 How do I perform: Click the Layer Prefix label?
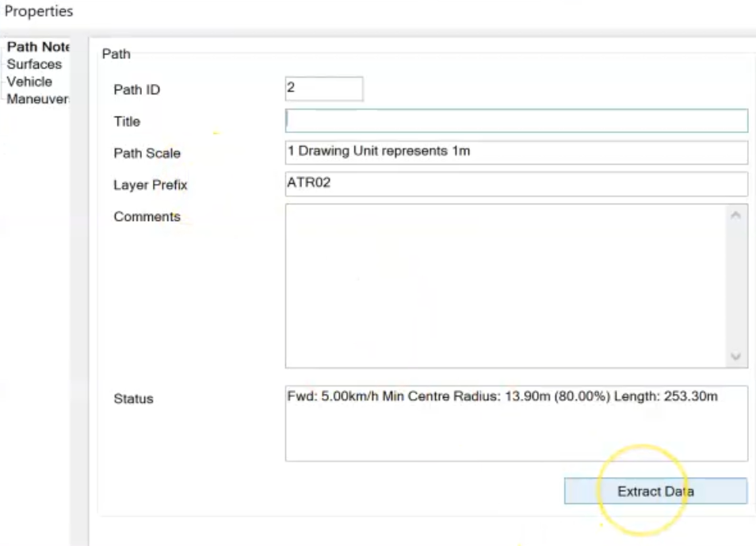point(151,185)
